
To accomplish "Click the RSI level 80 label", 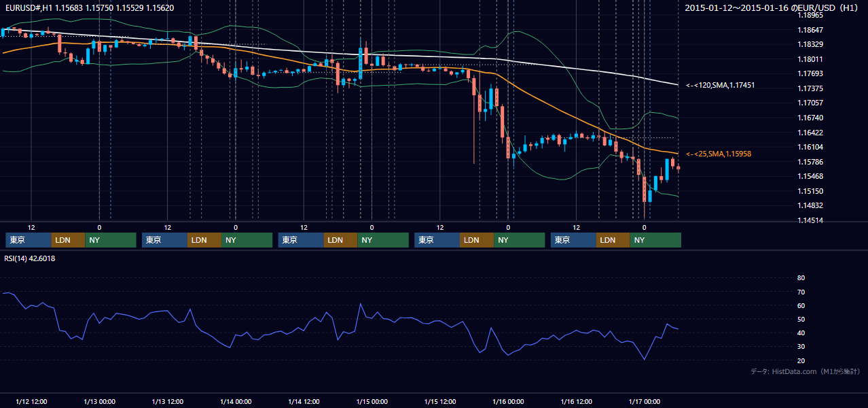I will (801, 278).
